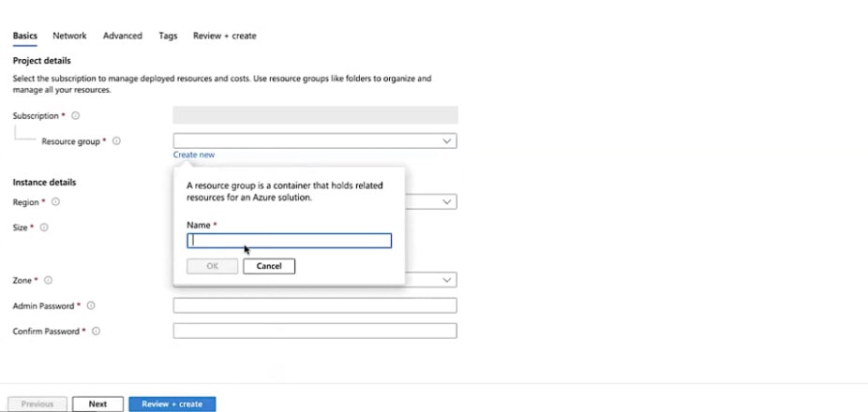The height and width of the screenshot is (412, 868).
Task: Click the Admin Password info icon
Action: point(91,306)
